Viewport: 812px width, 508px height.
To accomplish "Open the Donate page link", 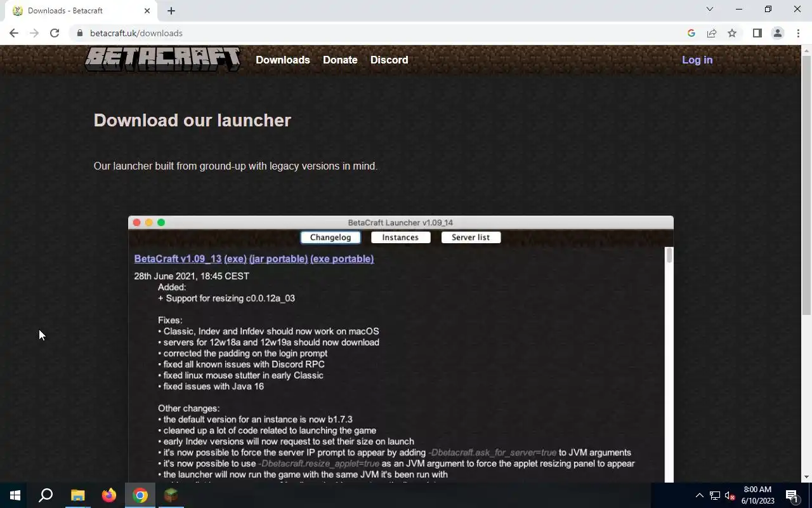I will click(340, 60).
